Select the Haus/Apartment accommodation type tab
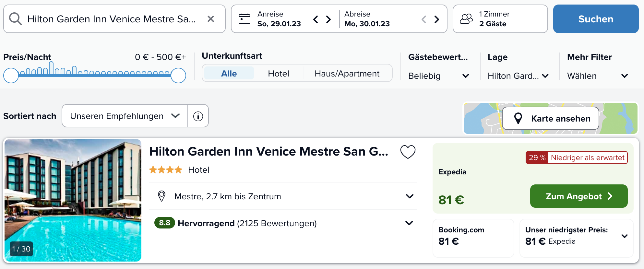 (x=347, y=73)
